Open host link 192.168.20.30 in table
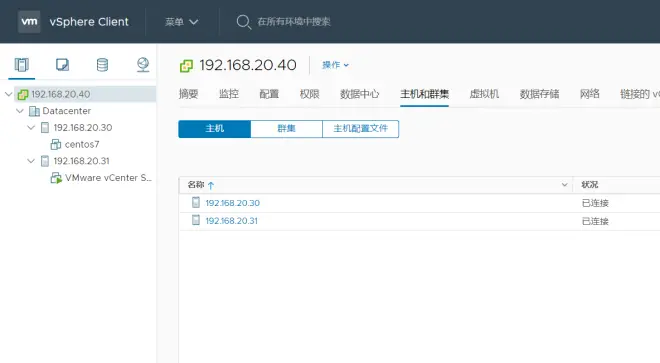660x363 pixels. [x=232, y=203]
